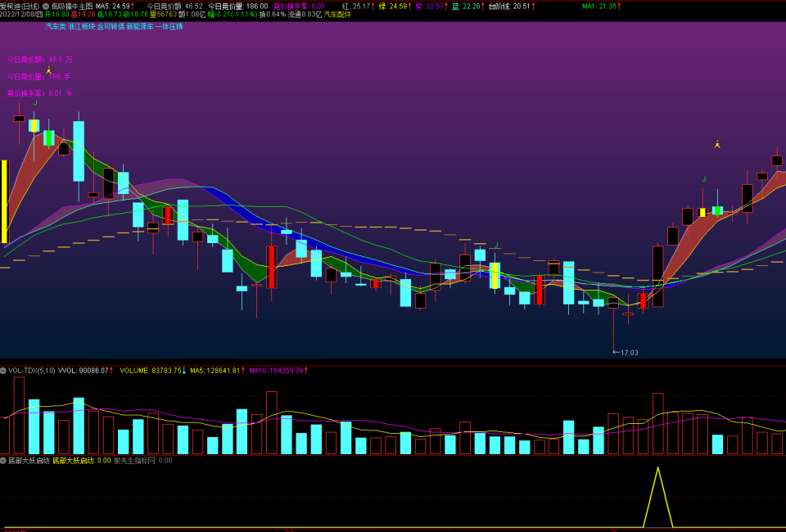Click the 蓝: 22.26 indicator value
The width and height of the screenshot is (786, 532).
pyautogui.click(x=468, y=7)
